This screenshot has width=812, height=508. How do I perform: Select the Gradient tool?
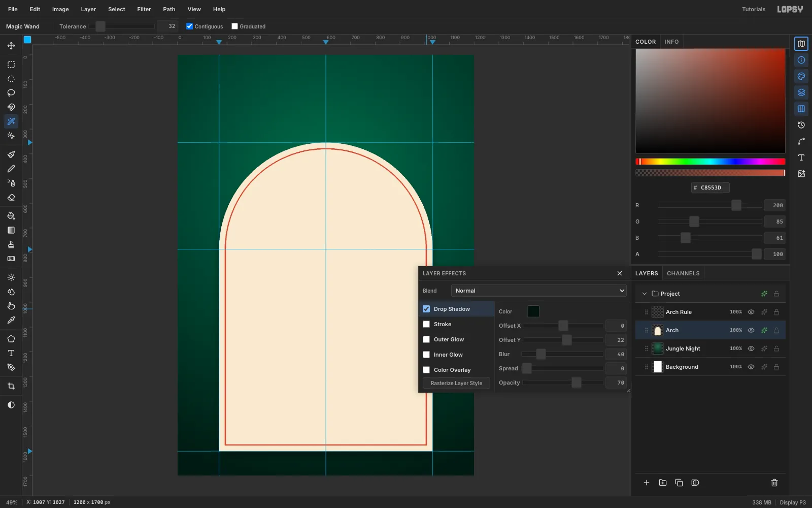click(x=11, y=230)
